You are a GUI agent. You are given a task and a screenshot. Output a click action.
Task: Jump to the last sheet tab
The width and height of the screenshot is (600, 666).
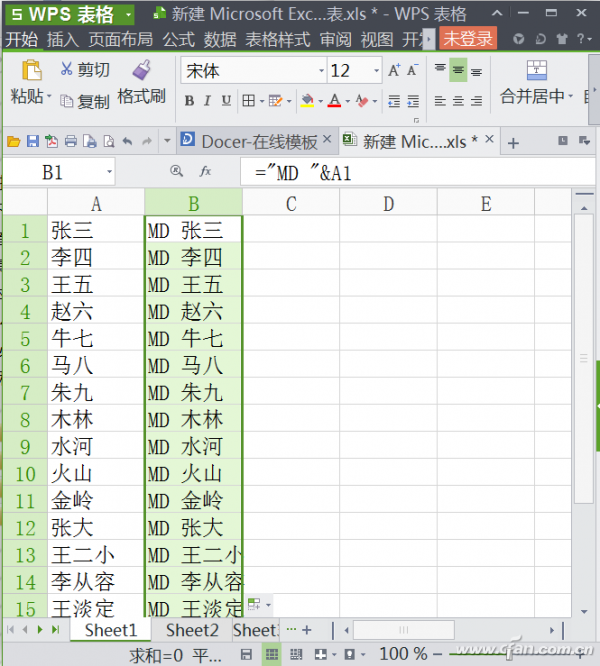(56, 629)
